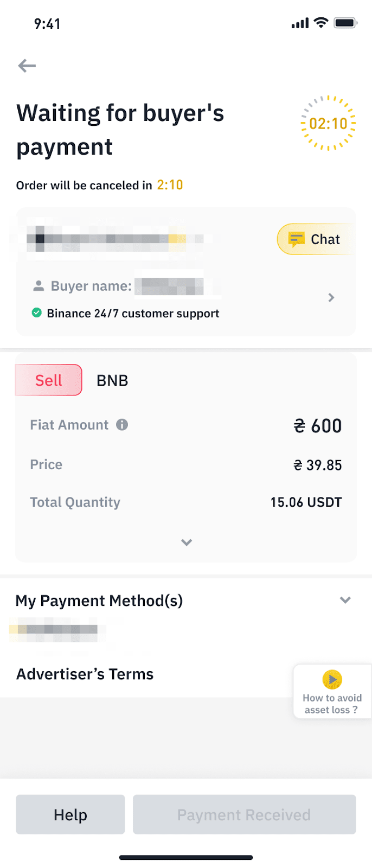This screenshot has width=372, height=868.
Task: Open How to avoid asset loss tip
Action: 332,704
